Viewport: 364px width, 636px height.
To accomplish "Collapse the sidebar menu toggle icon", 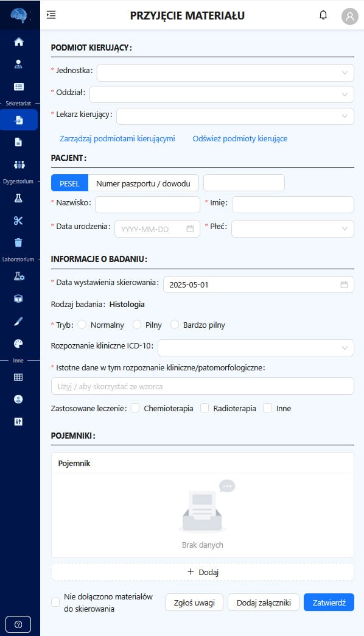I will (x=51, y=15).
